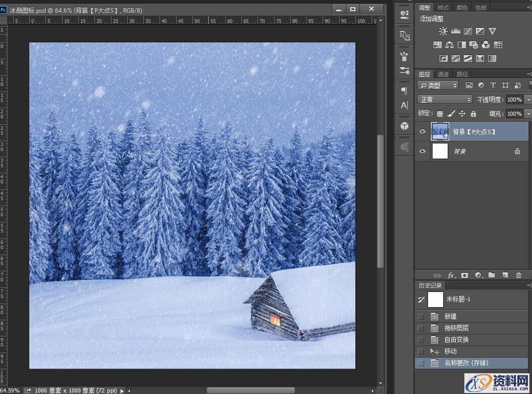Add a Photo Filter adjustment

click(x=473, y=45)
